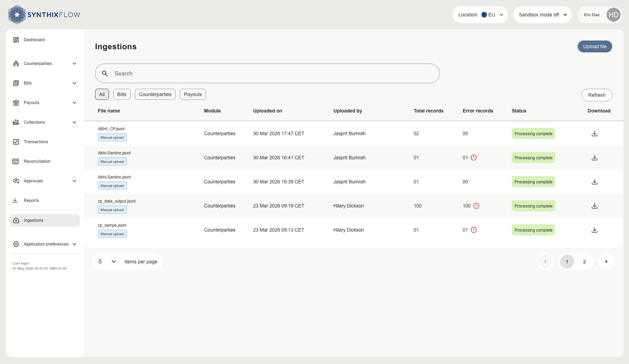Open Reconciliation from the sidebar
Viewport: 629px width, 364px height.
pyautogui.click(x=45, y=161)
